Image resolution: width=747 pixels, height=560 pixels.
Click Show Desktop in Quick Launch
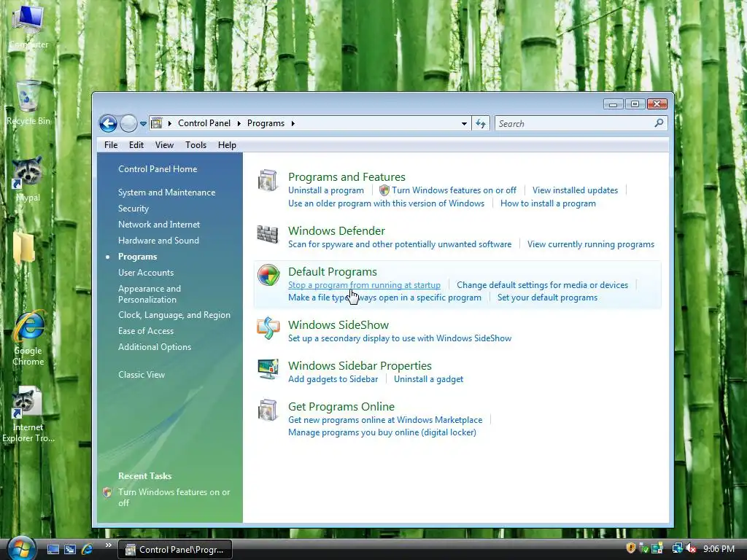coord(53,550)
